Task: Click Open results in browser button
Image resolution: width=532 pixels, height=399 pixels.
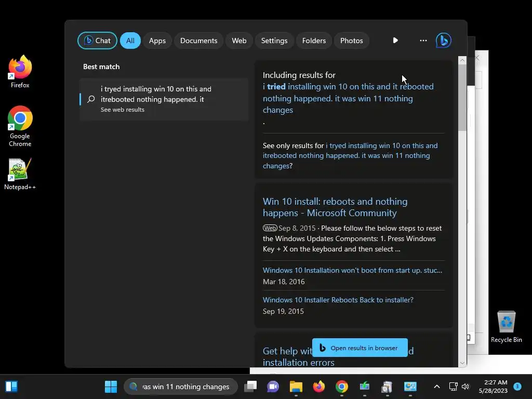Action: pyautogui.click(x=360, y=348)
